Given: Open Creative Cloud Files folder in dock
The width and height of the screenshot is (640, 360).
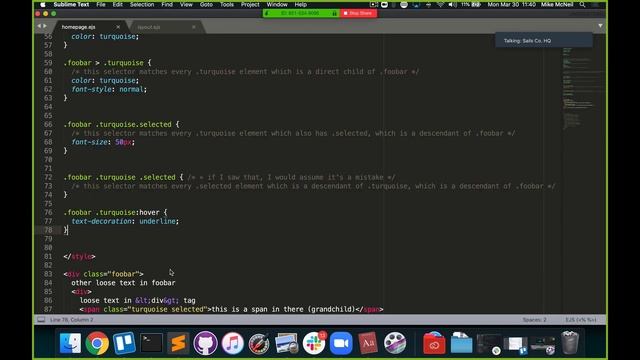Looking at the screenshot, I should tap(434, 343).
